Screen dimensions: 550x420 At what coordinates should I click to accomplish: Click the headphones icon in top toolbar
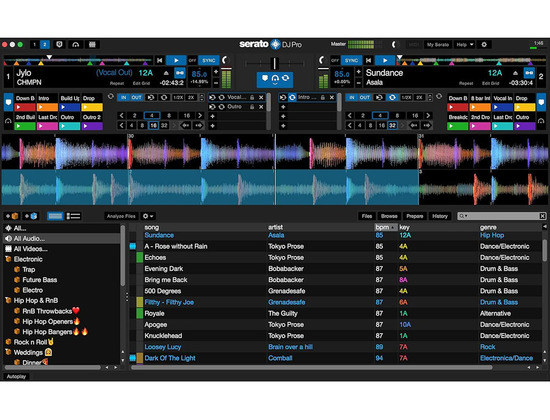pos(75,45)
